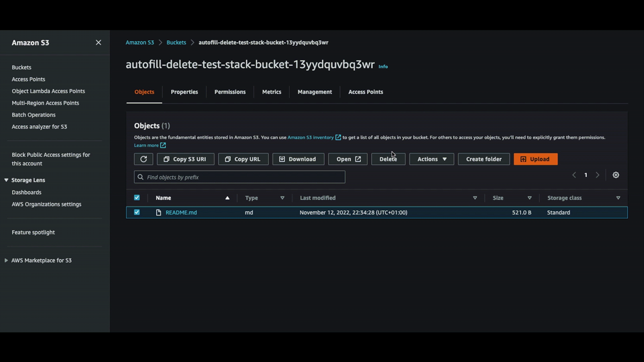Uncheck the README.md row checkbox
This screenshot has height=362, width=644.
(x=137, y=212)
